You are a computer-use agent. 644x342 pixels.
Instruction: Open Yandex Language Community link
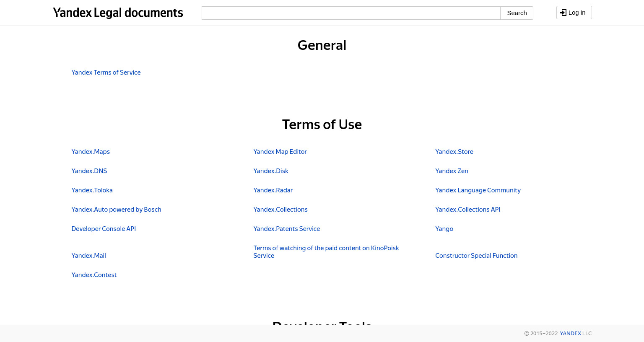coord(478,190)
